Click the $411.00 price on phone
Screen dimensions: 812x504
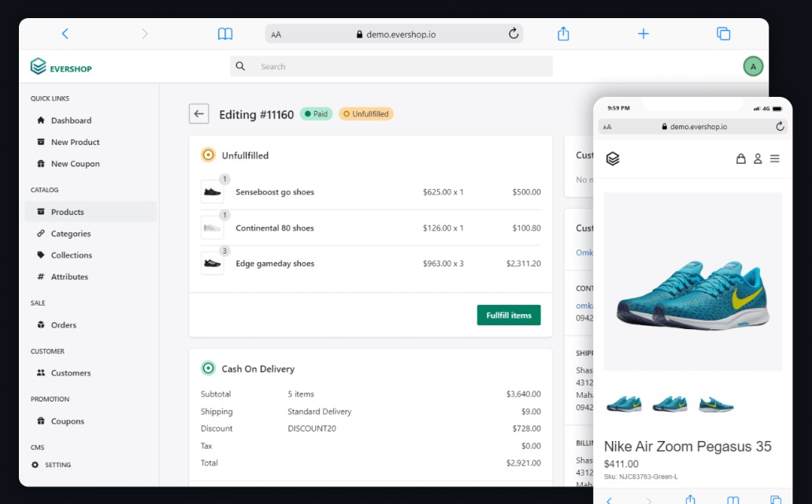point(621,464)
